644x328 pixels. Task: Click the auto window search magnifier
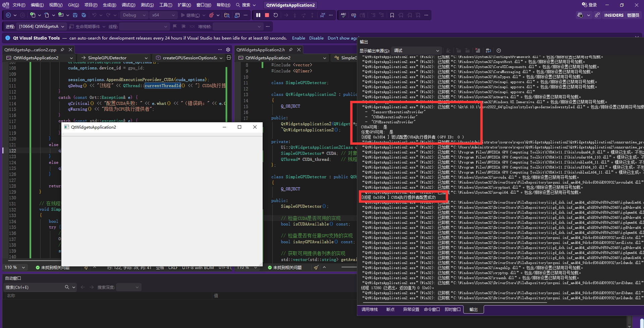(x=67, y=287)
